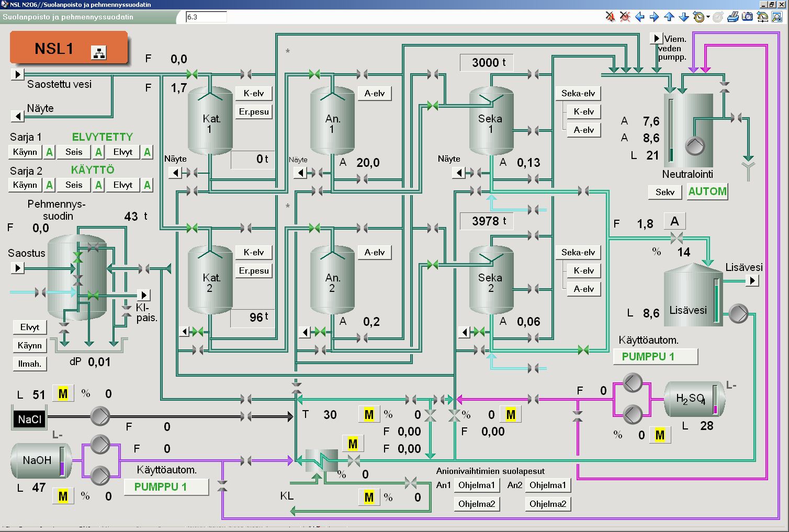Viewport: 789px width, 532px height.
Task: Navigate down with blue down arrow
Action: tap(683, 17)
